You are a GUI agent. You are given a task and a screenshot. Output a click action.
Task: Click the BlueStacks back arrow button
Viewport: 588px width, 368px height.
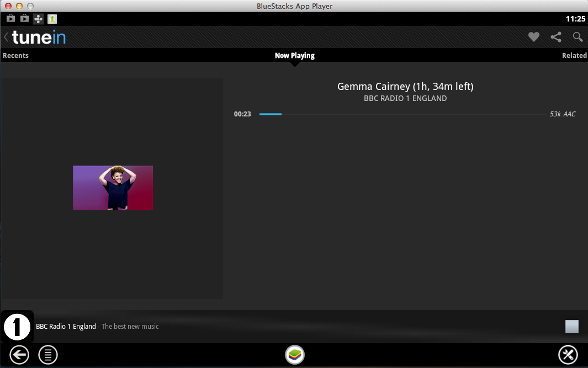[19, 355]
